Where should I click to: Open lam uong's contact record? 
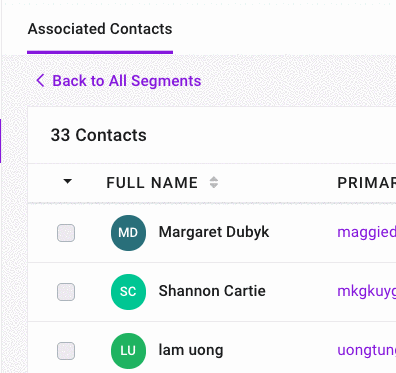click(x=191, y=350)
